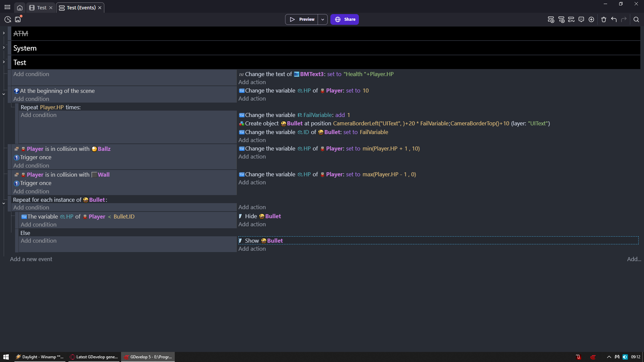Open Winamp from the taskbar
Image resolution: width=644 pixels, height=362 pixels.
pyautogui.click(x=40, y=357)
